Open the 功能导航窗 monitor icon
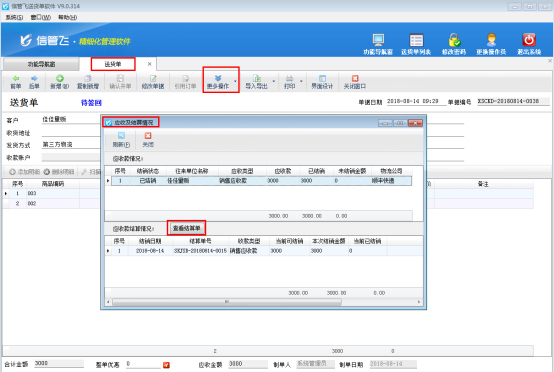Screen dimensions: 554x372 point(378,40)
